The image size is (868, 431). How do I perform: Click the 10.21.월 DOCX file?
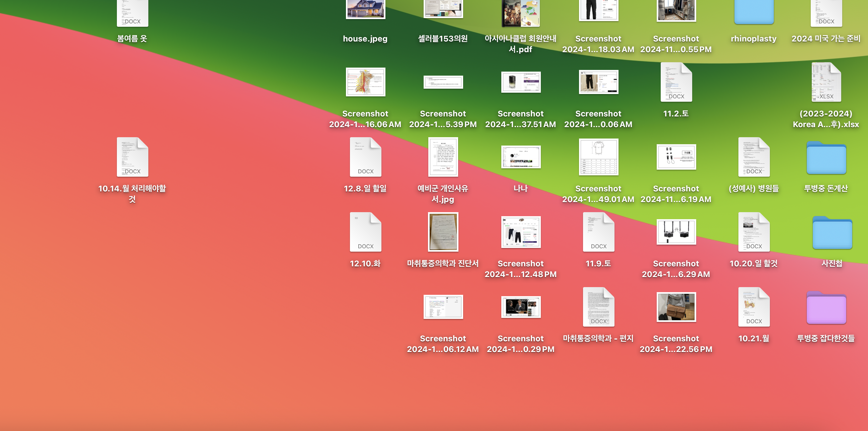tap(754, 307)
